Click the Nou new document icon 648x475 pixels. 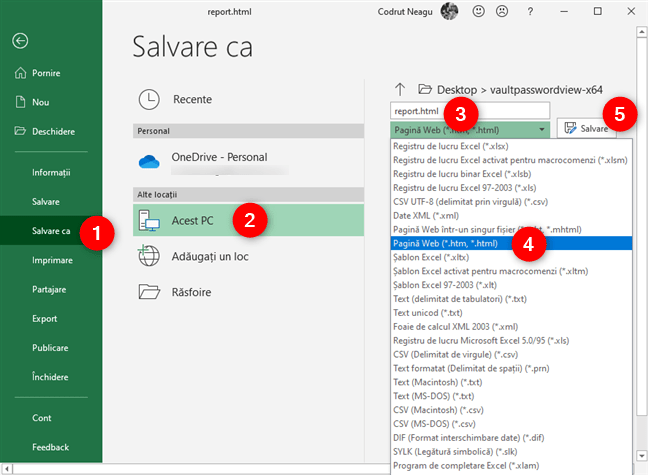click(x=20, y=102)
